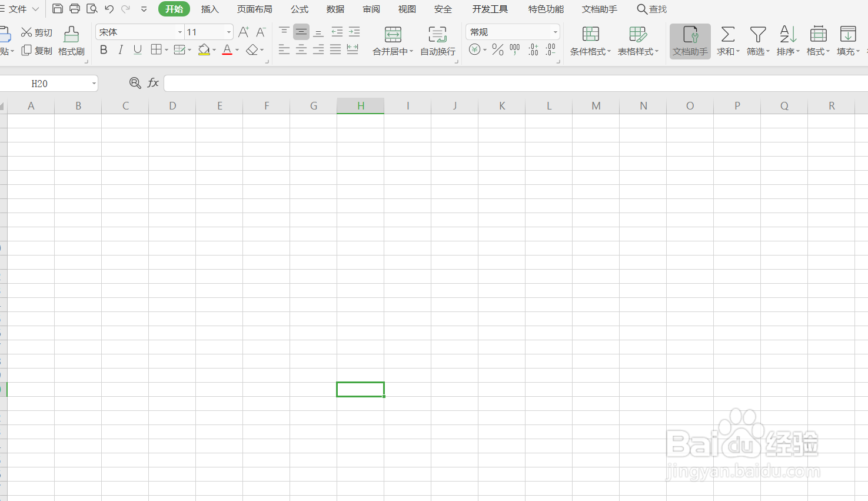The width and height of the screenshot is (868, 501).
Task: Open 条件格式 conditional formatting
Action: pos(590,41)
